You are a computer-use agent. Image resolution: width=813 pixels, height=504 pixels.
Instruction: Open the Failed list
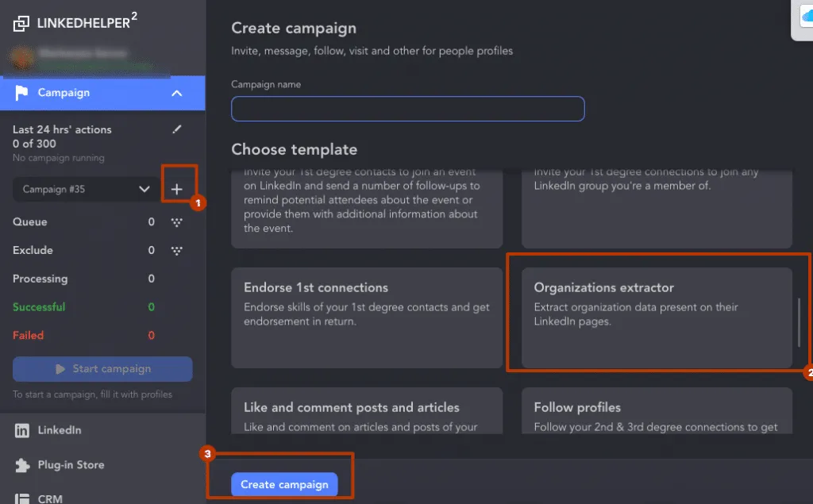click(x=29, y=336)
